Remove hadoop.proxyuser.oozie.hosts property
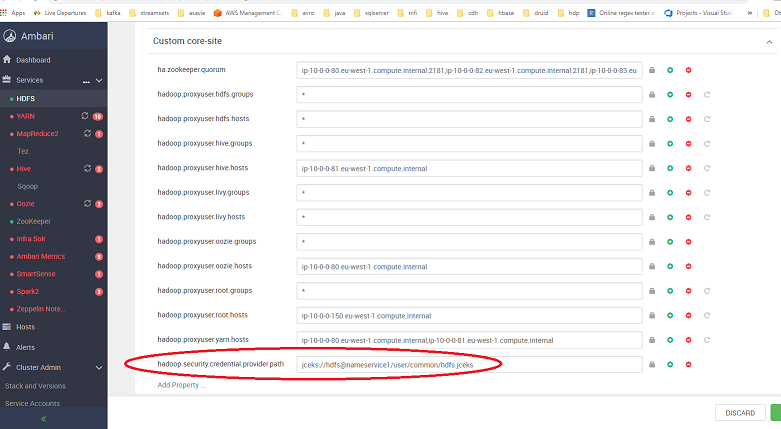Screen dimensions: 781x429 (x=688, y=267)
